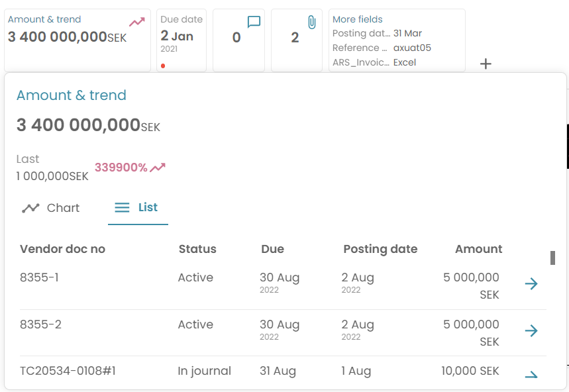569x392 pixels.
Task: Click the 31 Aug due date cell
Action: pyautogui.click(x=278, y=371)
